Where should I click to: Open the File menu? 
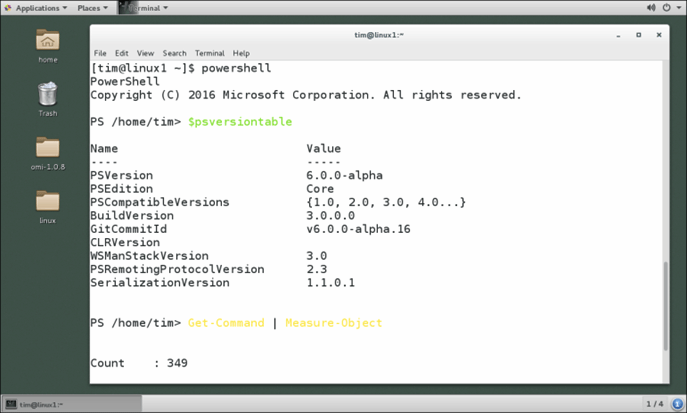click(x=100, y=53)
